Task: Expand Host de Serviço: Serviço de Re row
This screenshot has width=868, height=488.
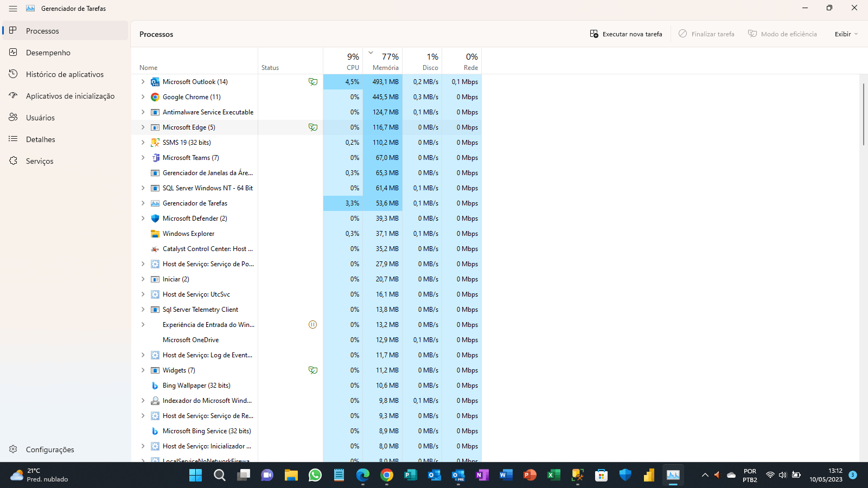Action: pos(143,416)
